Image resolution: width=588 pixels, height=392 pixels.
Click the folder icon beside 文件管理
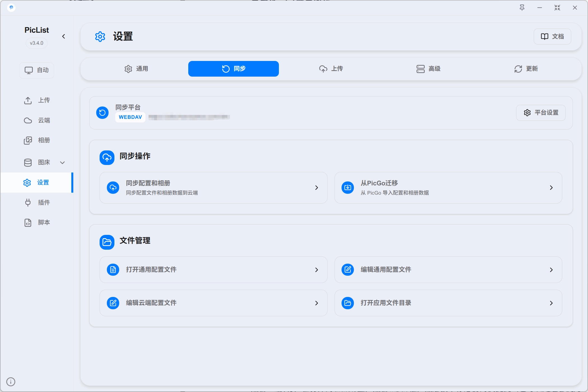pos(107,242)
